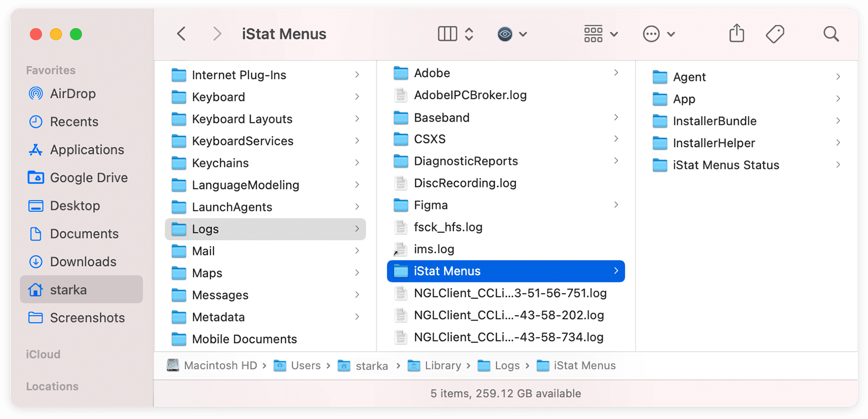Select the AdobeIPCBroker.log file
Screen dimensions: 868x419
[x=506, y=95]
